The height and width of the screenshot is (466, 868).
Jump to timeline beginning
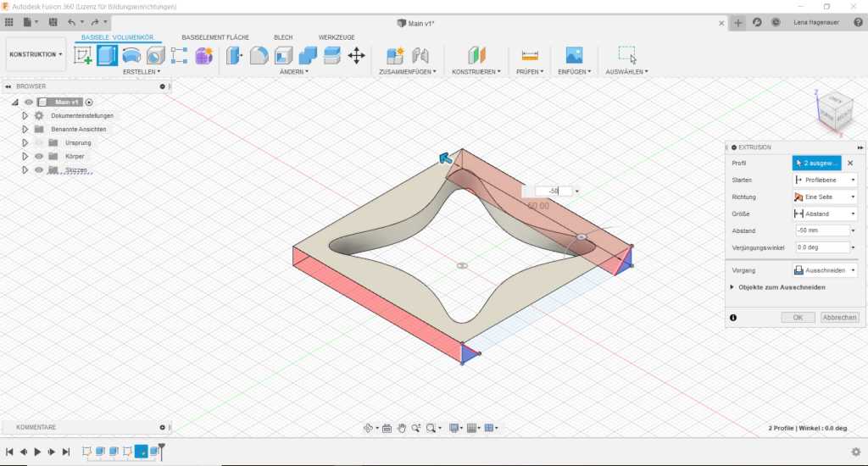(9, 452)
